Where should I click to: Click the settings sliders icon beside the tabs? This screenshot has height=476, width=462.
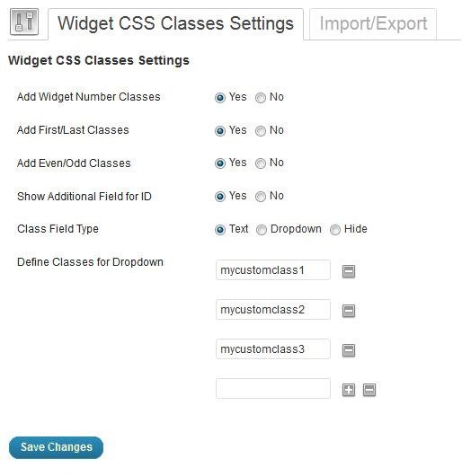click(x=24, y=22)
